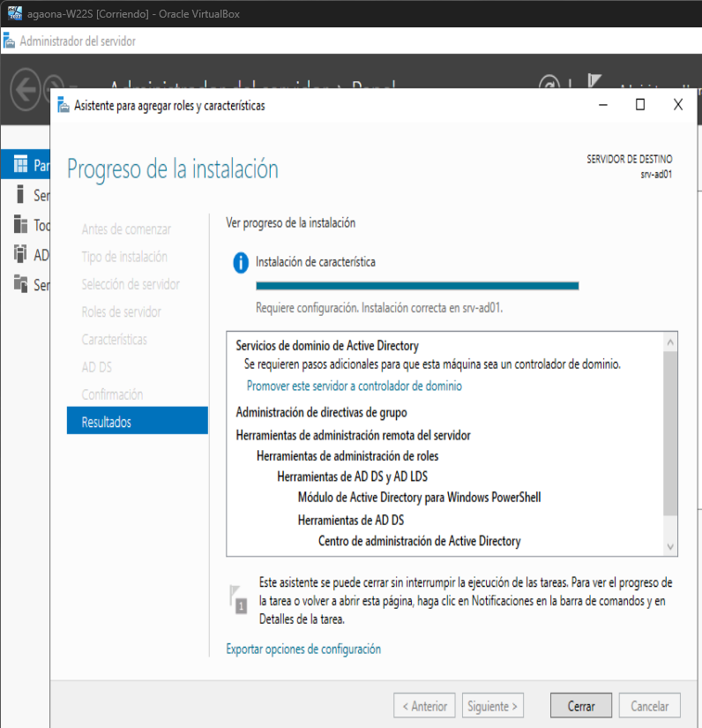
Task: Select the Resultados wizard step
Action: click(137, 422)
